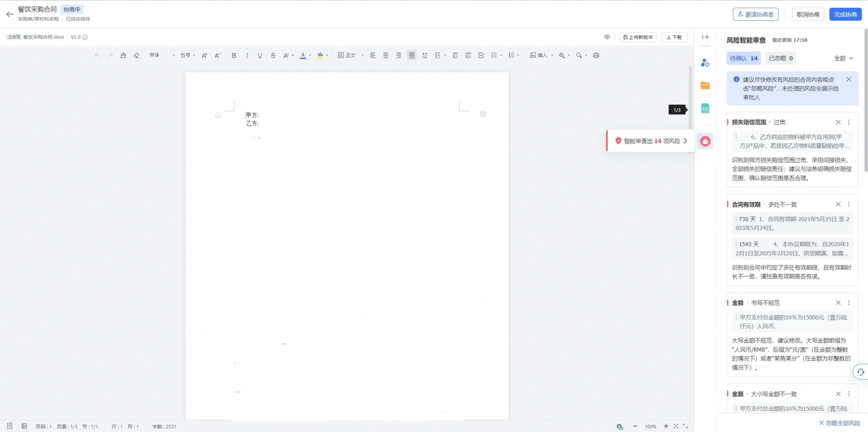Open the 宋体 font family dropdown
868x432 pixels.
(x=161, y=56)
